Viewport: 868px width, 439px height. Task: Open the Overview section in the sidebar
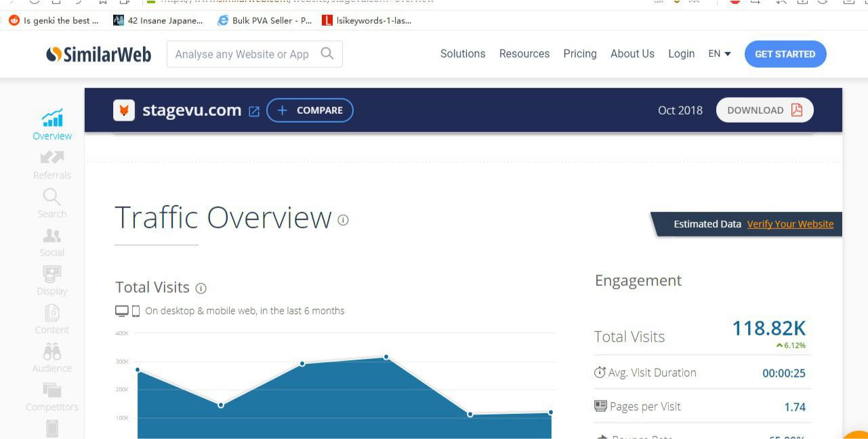pyautogui.click(x=52, y=125)
